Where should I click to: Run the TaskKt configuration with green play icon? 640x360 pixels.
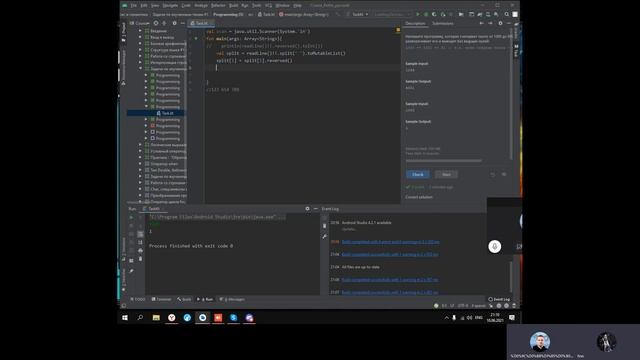(x=418, y=14)
